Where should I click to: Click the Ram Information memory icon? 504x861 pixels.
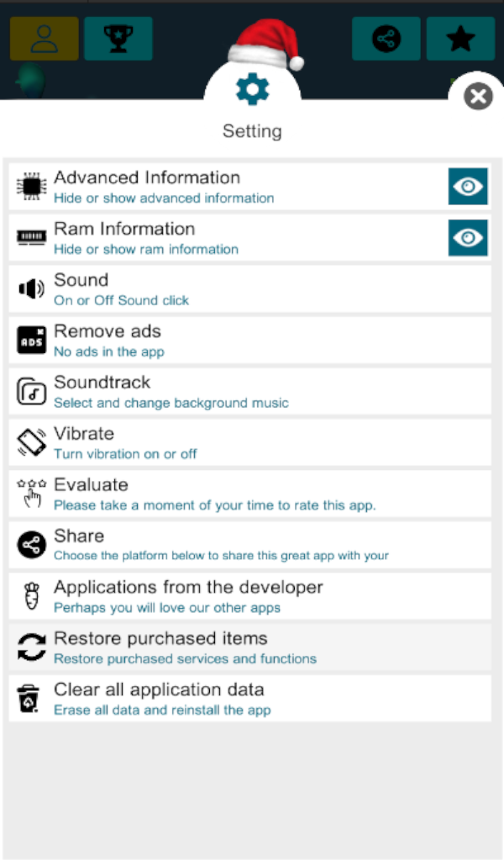pos(31,238)
